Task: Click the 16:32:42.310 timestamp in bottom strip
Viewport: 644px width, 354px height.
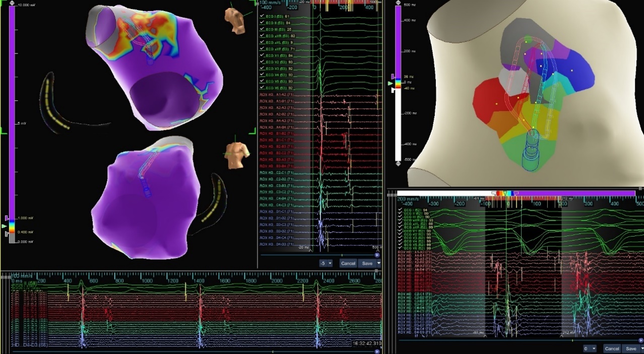Action: [x=367, y=343]
